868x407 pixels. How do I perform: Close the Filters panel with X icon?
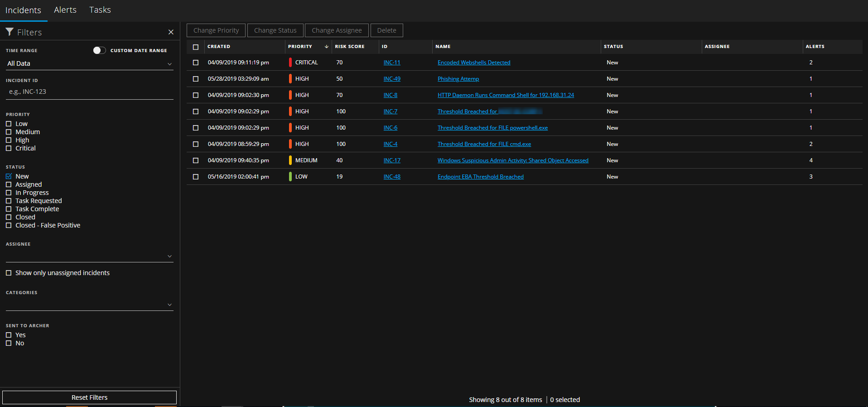tap(171, 32)
